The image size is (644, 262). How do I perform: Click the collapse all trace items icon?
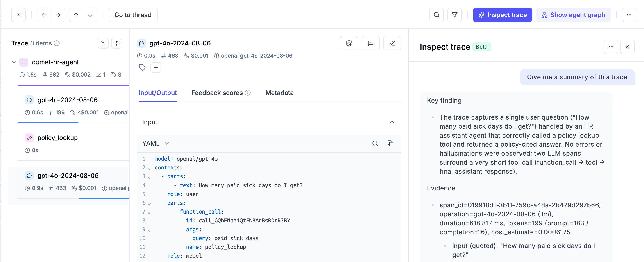[x=116, y=43]
